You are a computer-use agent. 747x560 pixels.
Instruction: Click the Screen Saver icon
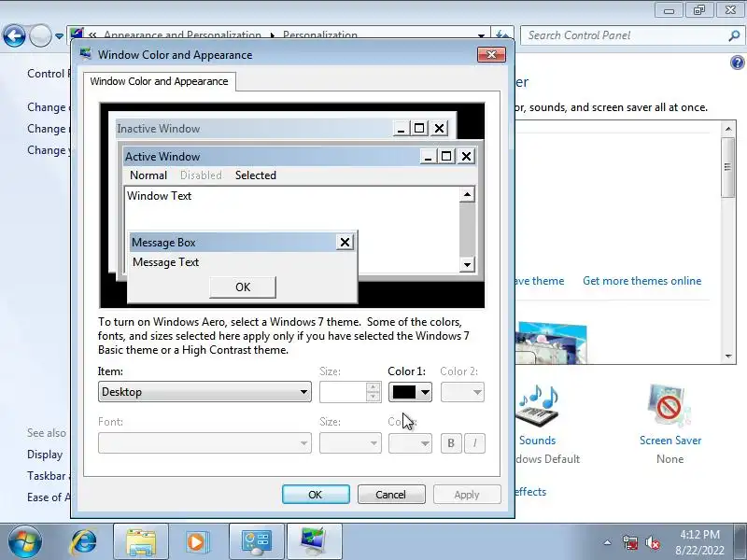(669, 407)
